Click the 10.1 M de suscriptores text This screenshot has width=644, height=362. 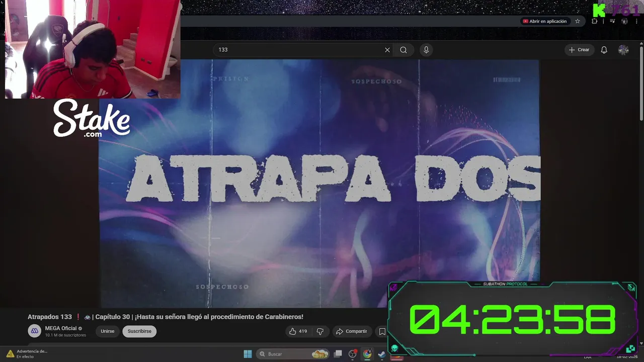tap(65, 335)
